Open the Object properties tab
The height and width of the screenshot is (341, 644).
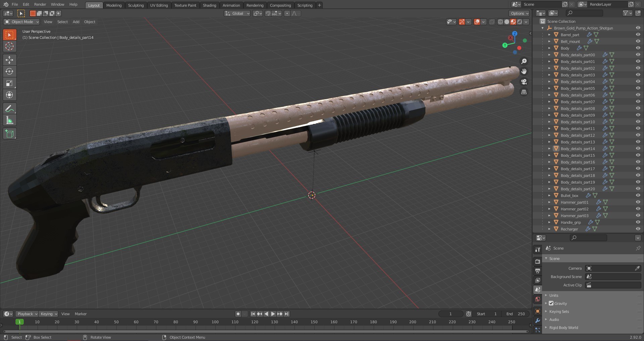pos(538,311)
